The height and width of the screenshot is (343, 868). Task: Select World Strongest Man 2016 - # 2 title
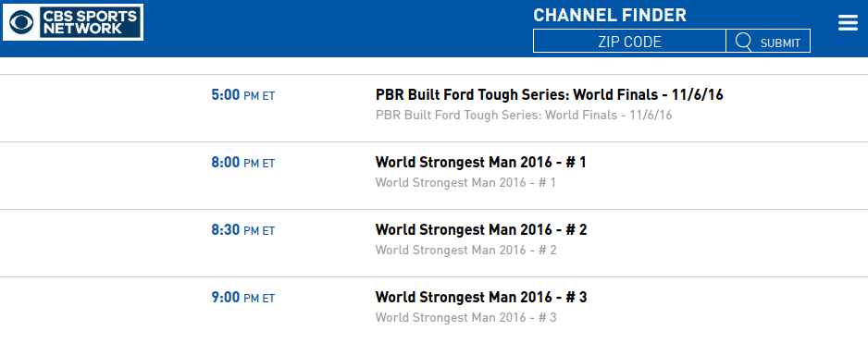pos(481,229)
